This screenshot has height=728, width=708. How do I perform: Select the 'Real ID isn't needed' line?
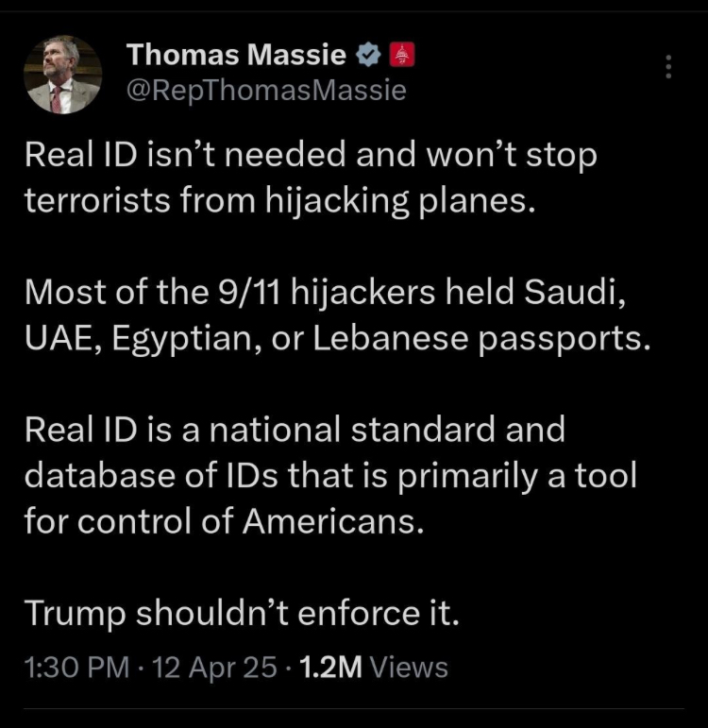click(311, 155)
